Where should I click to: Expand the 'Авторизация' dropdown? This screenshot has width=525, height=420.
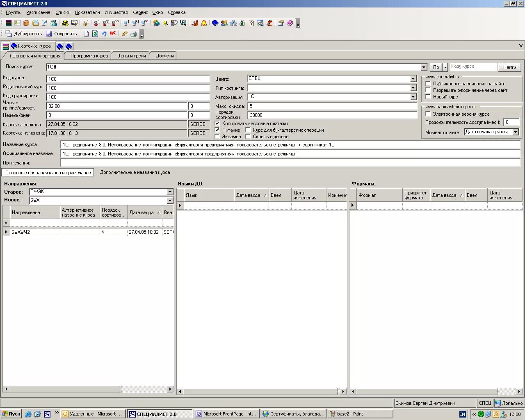(x=413, y=97)
